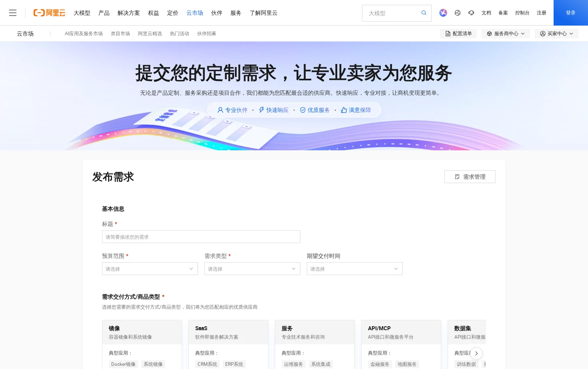
Task: Open the 伙伴 nav menu
Action: click(x=217, y=13)
